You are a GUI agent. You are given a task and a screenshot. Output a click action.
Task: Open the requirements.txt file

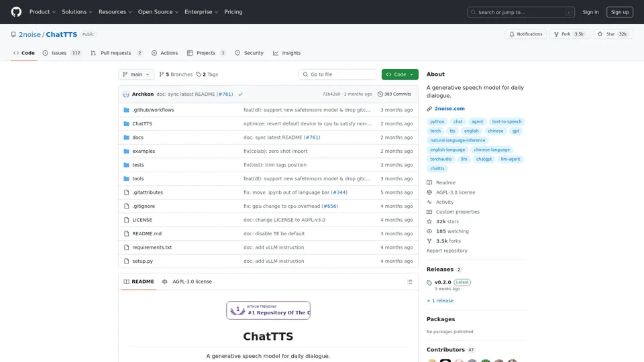click(152, 247)
